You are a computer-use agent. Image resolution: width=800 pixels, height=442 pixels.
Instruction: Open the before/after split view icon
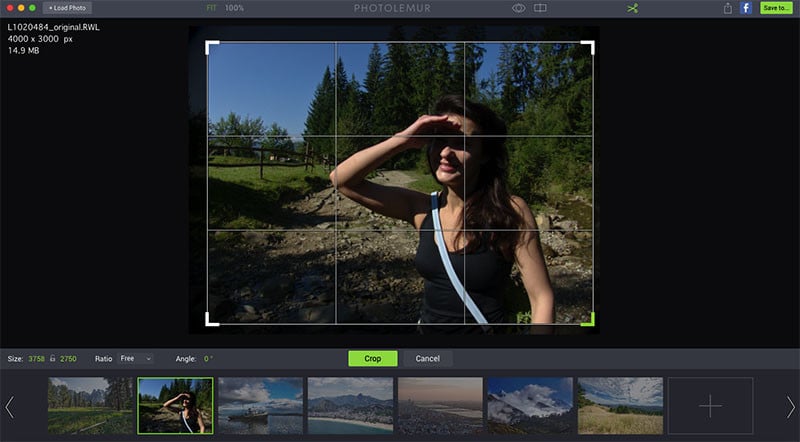click(540, 8)
